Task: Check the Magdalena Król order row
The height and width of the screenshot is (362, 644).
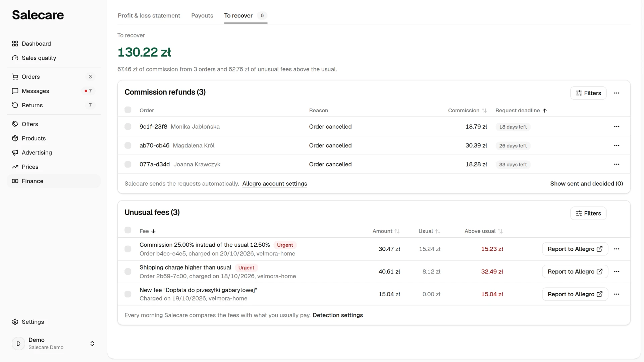Action: click(128, 145)
